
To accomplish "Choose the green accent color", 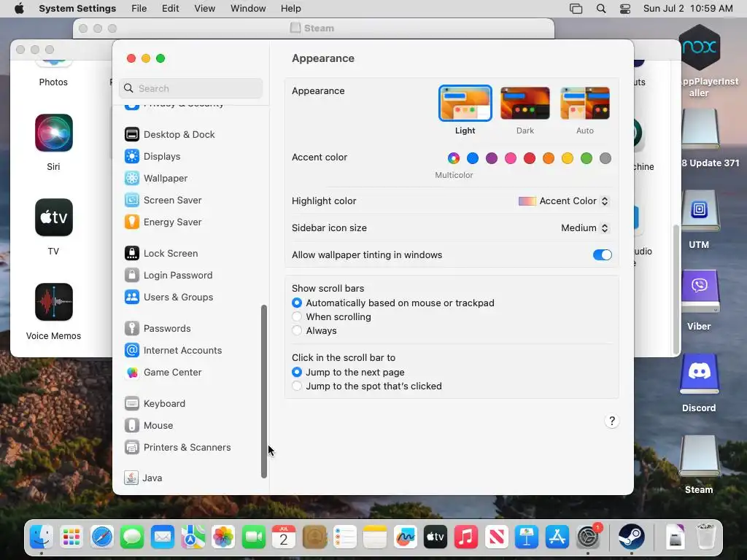I will point(587,158).
